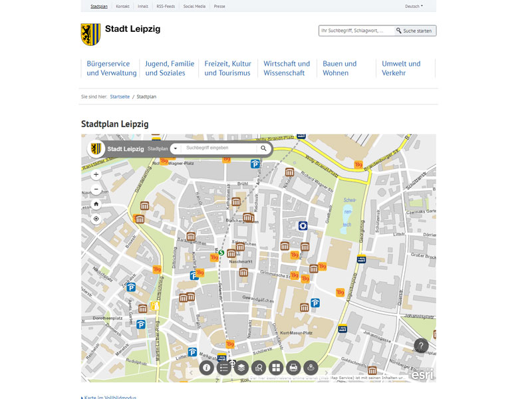Zoom in with the plus control
Viewport: 532px width, 399px height.
point(96,174)
